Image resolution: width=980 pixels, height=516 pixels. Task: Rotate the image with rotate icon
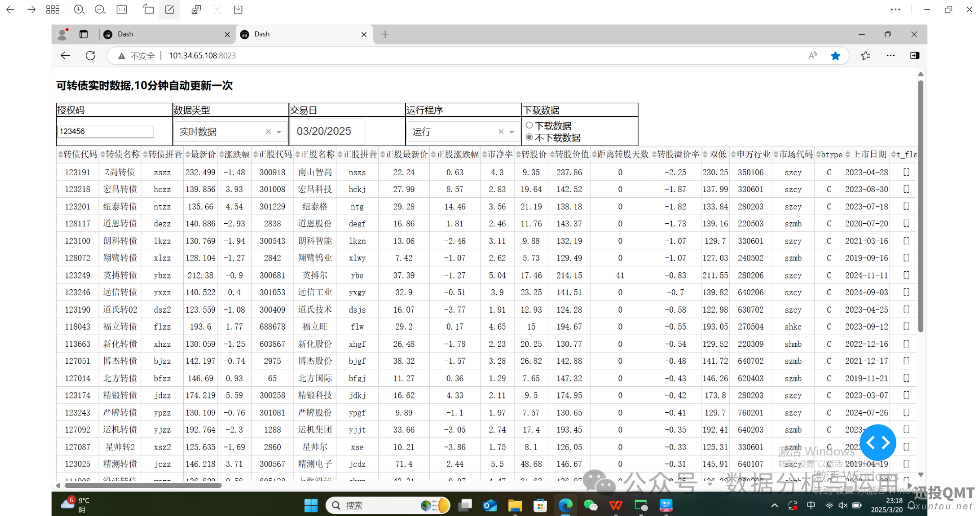pos(148,9)
